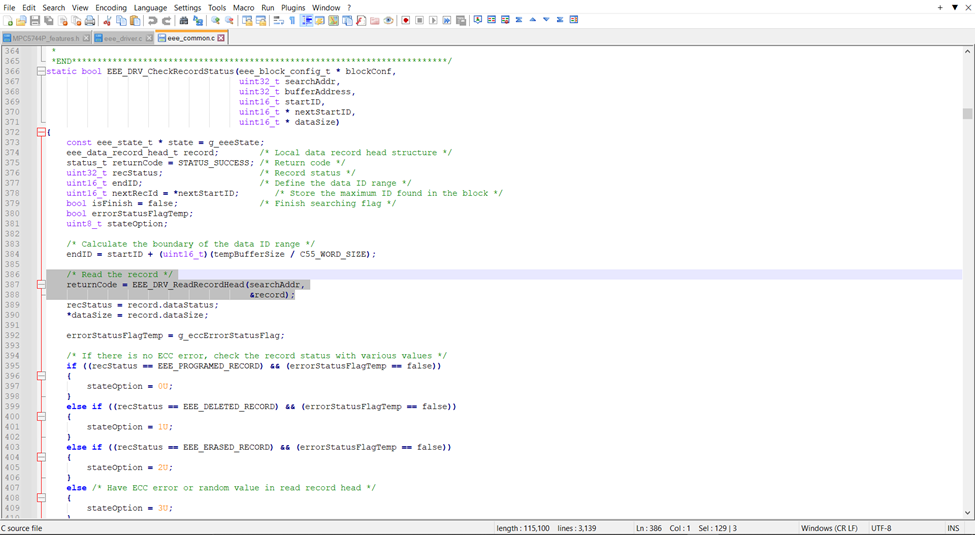Click vertical scrollbar thumb
Image resolution: width=975 pixels, height=535 pixels.
tap(967, 113)
